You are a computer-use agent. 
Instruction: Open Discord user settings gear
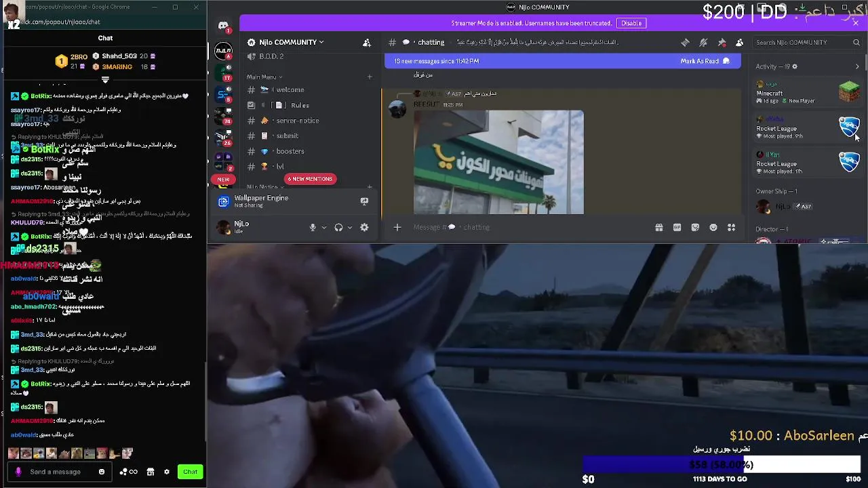tap(364, 228)
